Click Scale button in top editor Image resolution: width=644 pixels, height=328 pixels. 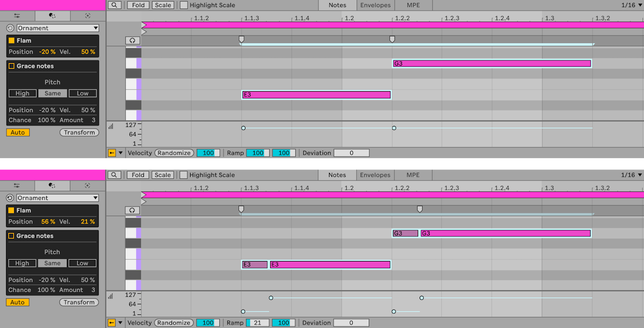pos(163,5)
